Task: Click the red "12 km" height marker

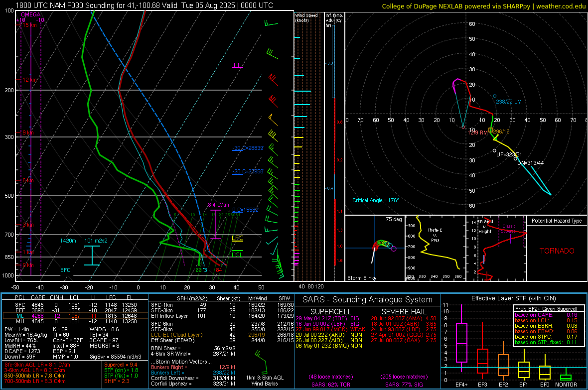Action: click(29, 80)
